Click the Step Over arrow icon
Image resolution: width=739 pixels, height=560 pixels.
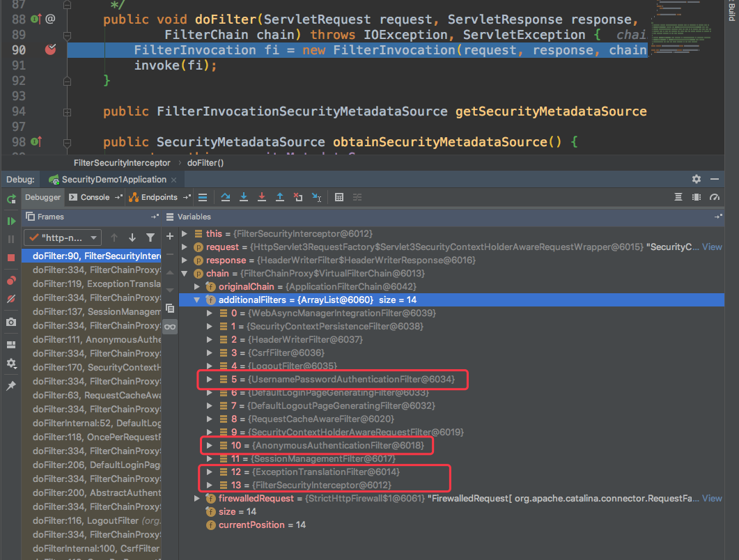pyautogui.click(x=225, y=197)
